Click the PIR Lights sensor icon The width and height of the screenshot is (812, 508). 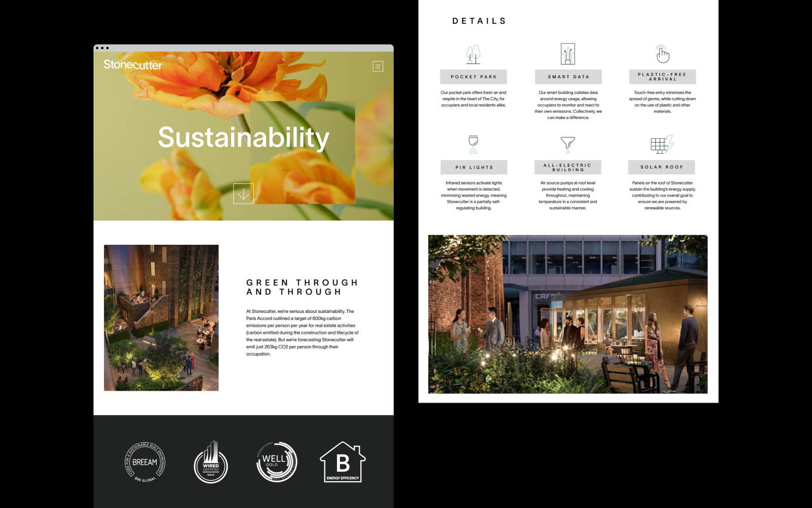click(473, 144)
